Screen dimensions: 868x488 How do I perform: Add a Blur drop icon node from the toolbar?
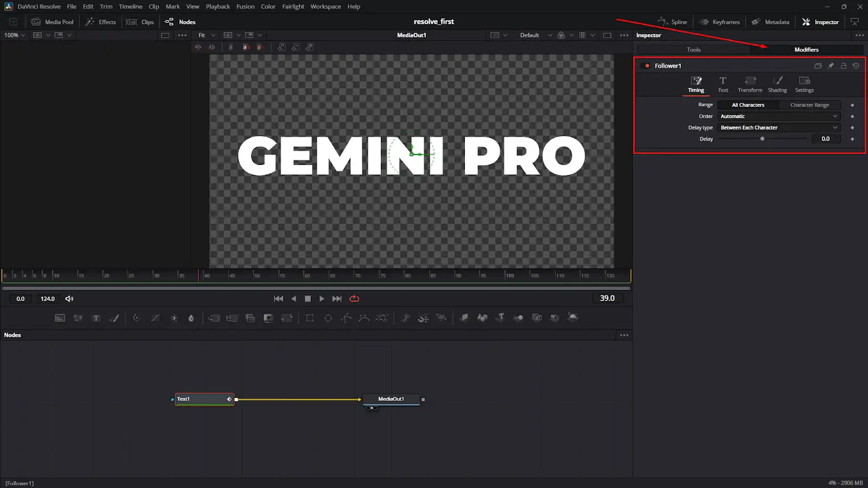[x=191, y=318]
